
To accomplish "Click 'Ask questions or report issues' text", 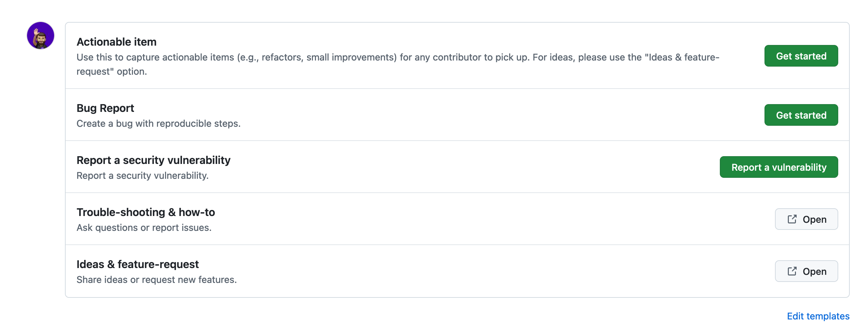I will pyautogui.click(x=144, y=228).
